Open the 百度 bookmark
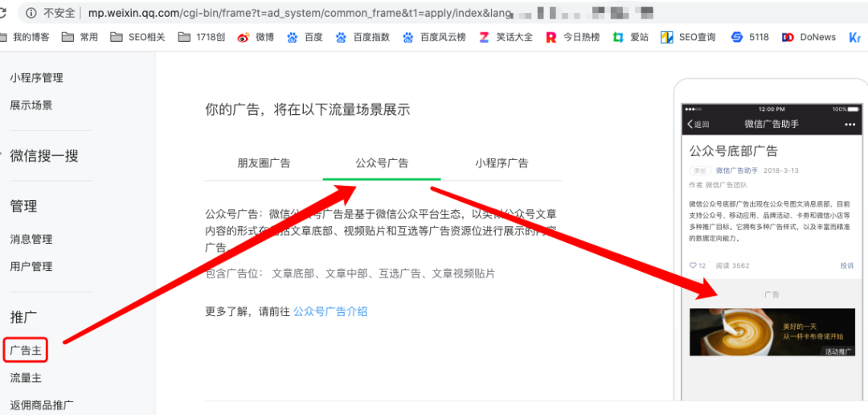The image size is (868, 415). 305,38
